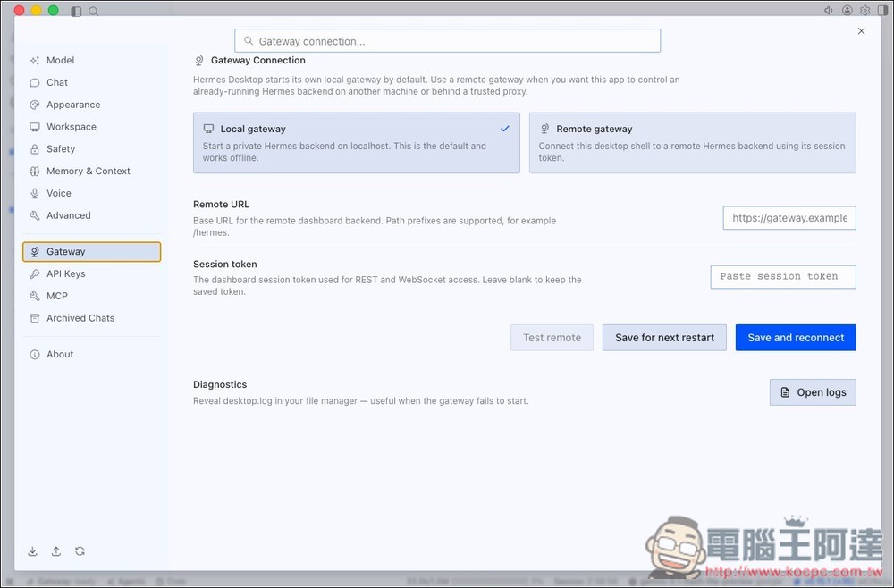Open Memory & Context settings

pyautogui.click(x=91, y=172)
